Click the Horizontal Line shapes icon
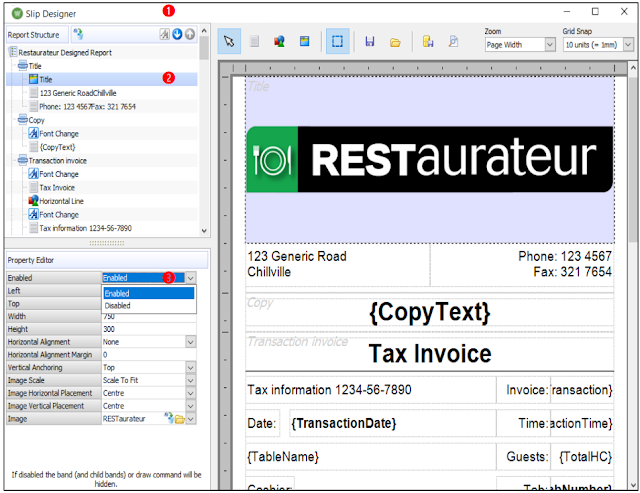The image size is (640, 493). [33, 201]
